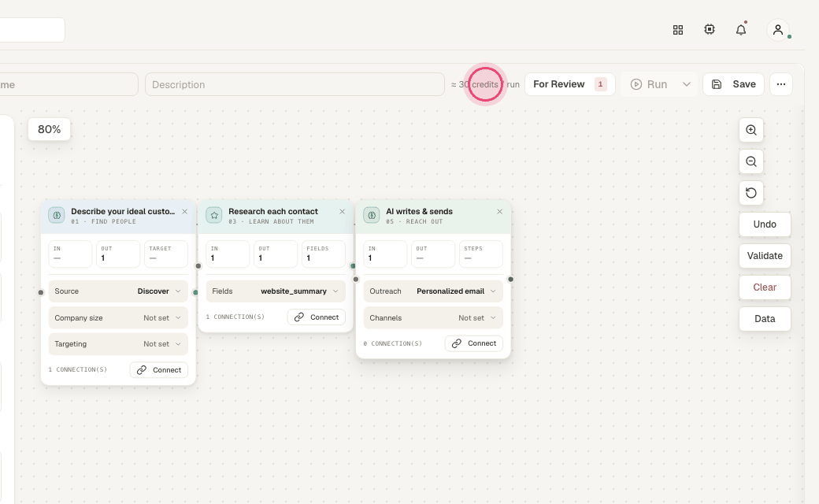The width and height of the screenshot is (819, 504).
Task: Open the Fields website_summary dropdown
Action: (276, 291)
